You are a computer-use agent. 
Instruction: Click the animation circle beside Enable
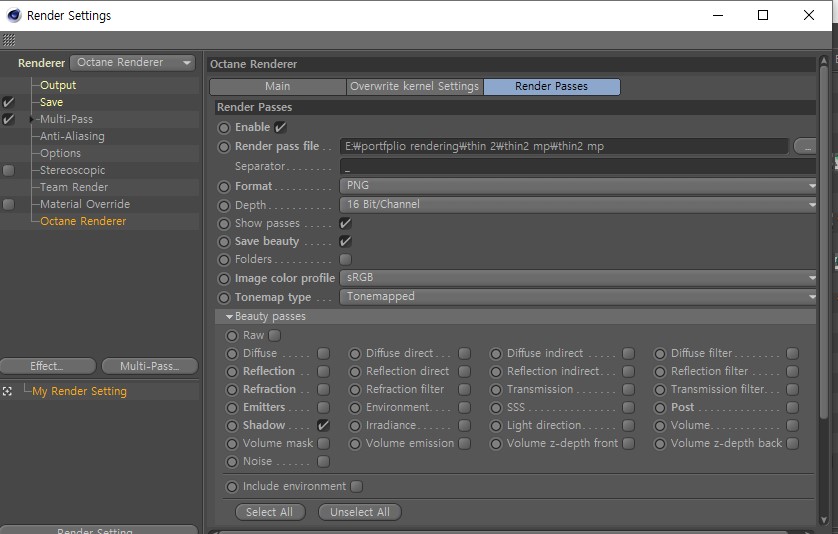tap(224, 128)
